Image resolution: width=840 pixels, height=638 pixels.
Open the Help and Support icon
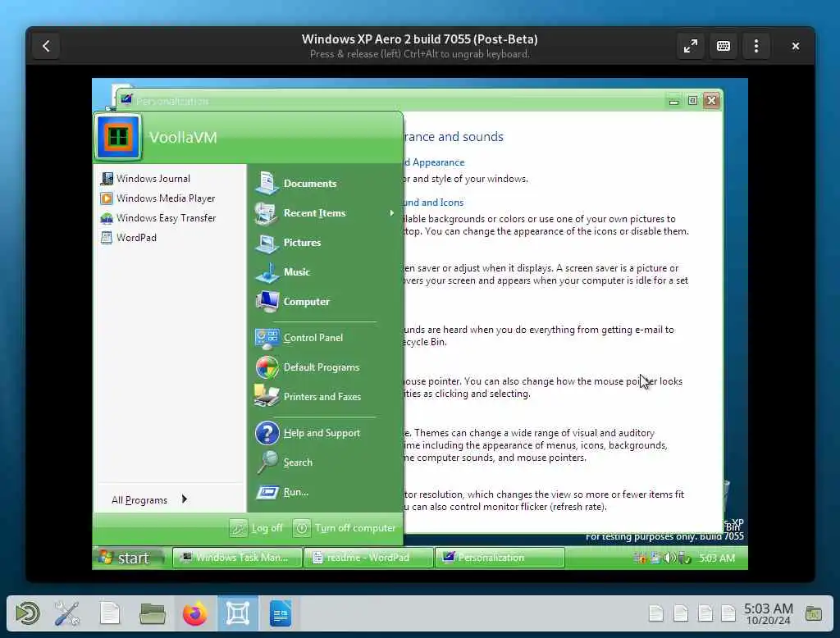coord(267,433)
